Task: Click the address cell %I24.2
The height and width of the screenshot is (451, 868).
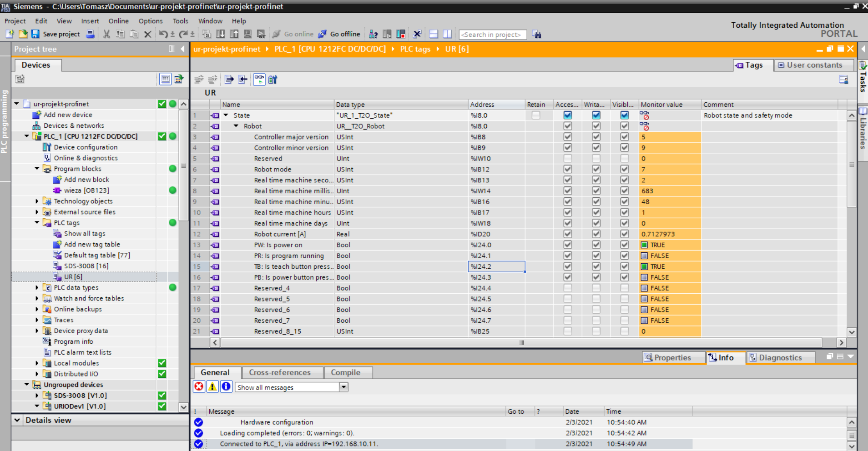Action: [497, 266]
